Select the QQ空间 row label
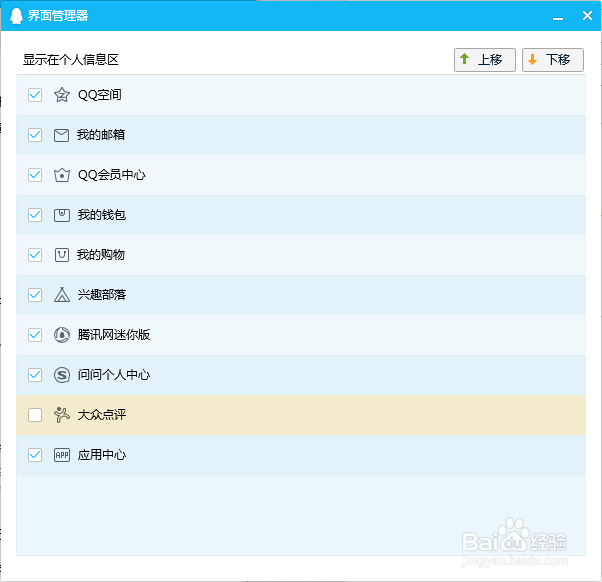The height and width of the screenshot is (582, 602). (x=100, y=95)
